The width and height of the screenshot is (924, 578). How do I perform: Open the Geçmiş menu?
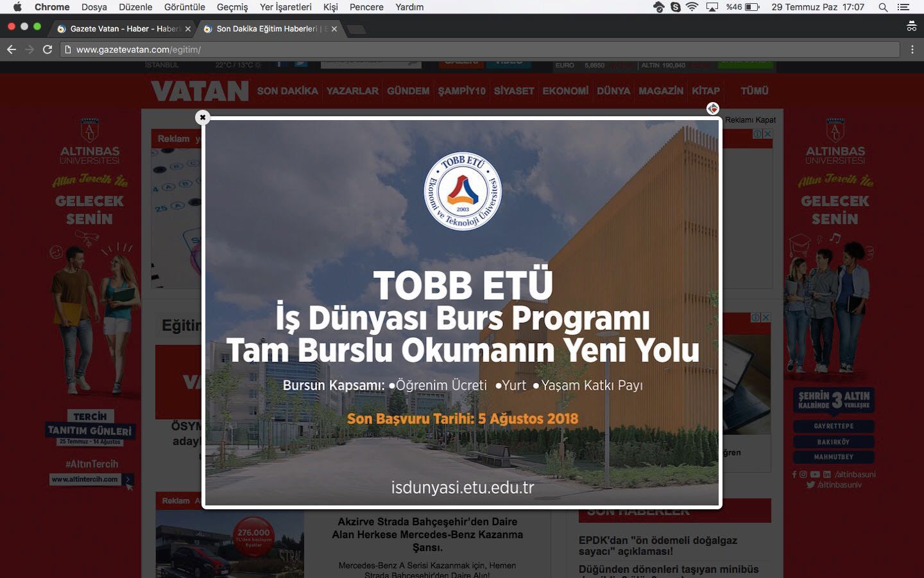(x=232, y=7)
